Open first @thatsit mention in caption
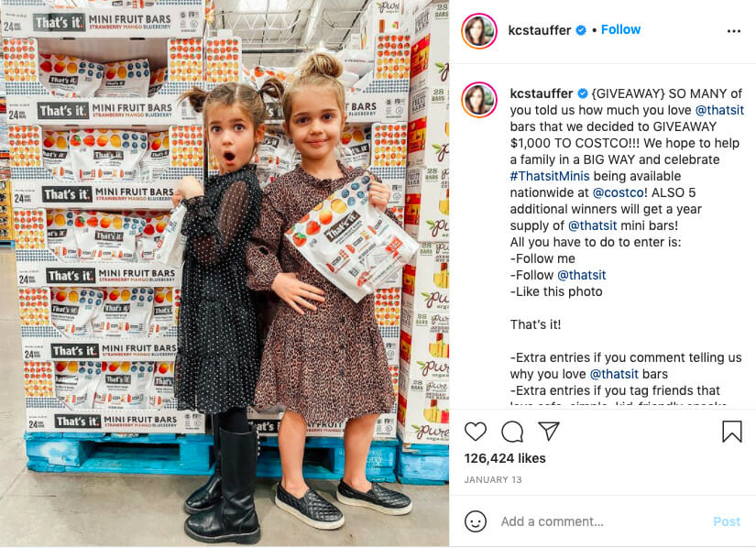 (x=719, y=110)
